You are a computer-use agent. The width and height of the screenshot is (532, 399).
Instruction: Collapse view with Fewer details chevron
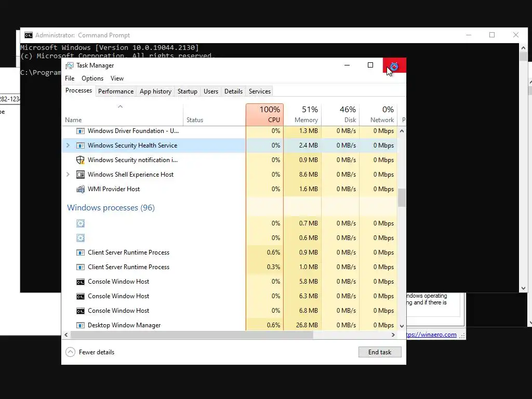point(70,352)
